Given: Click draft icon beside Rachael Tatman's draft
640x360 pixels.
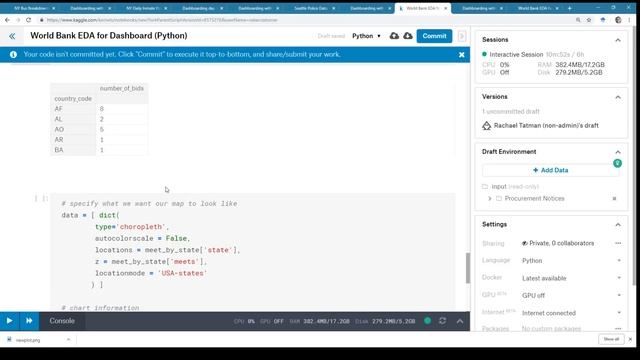Looking at the screenshot, I should pyautogui.click(x=487, y=126).
